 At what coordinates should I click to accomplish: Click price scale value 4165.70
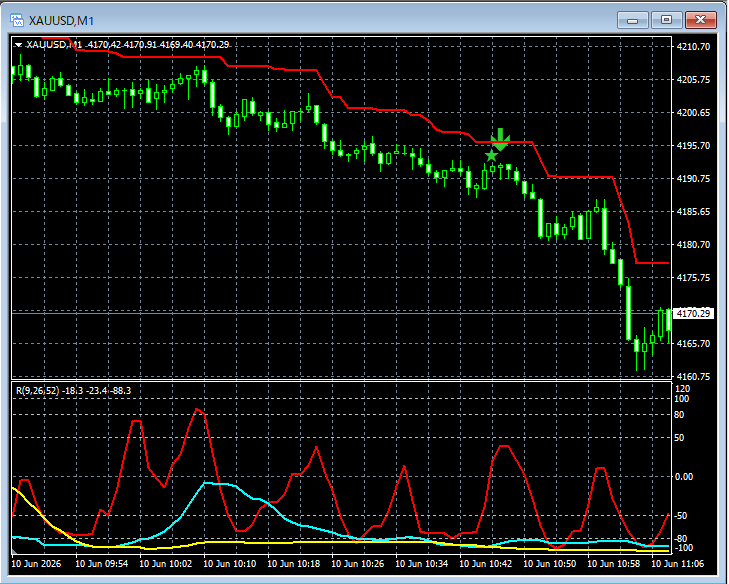(x=693, y=344)
